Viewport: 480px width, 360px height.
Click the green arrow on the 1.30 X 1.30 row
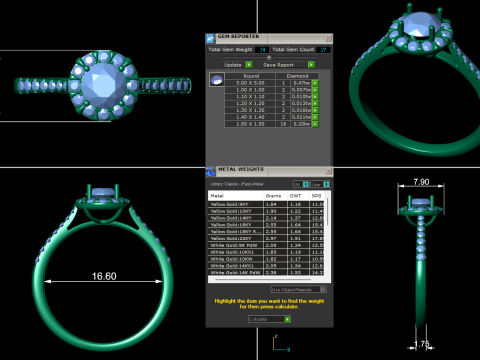point(315,110)
